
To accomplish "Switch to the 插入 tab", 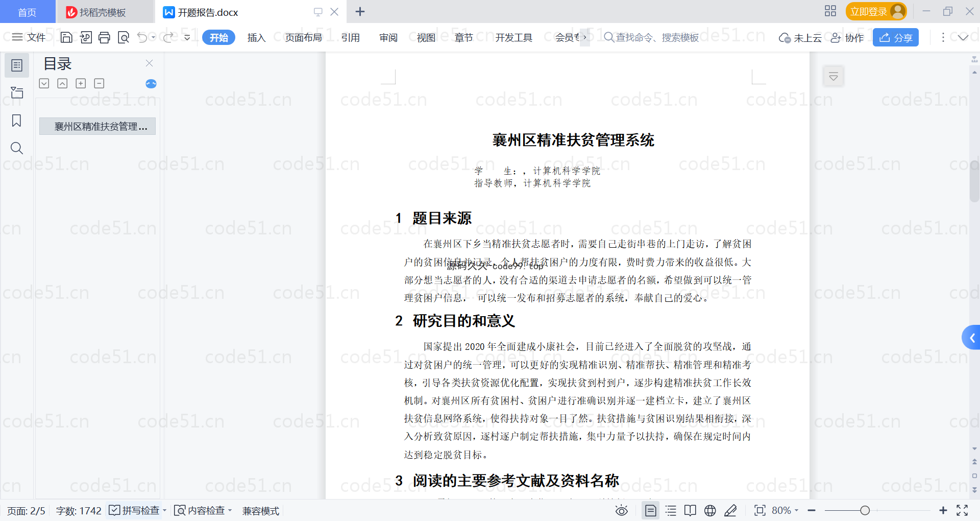I will (256, 37).
